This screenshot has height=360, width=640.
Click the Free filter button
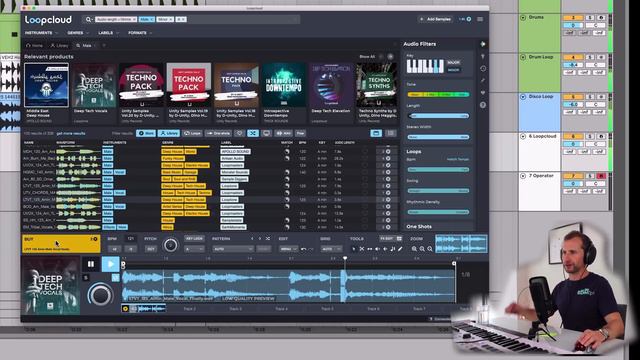300,133
